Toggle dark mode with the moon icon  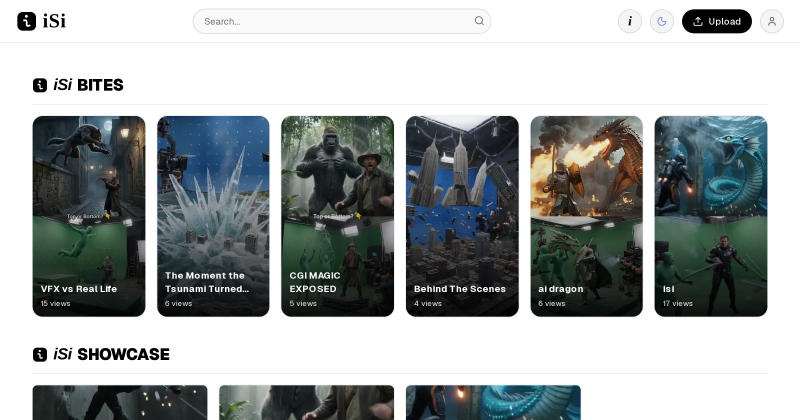662,21
